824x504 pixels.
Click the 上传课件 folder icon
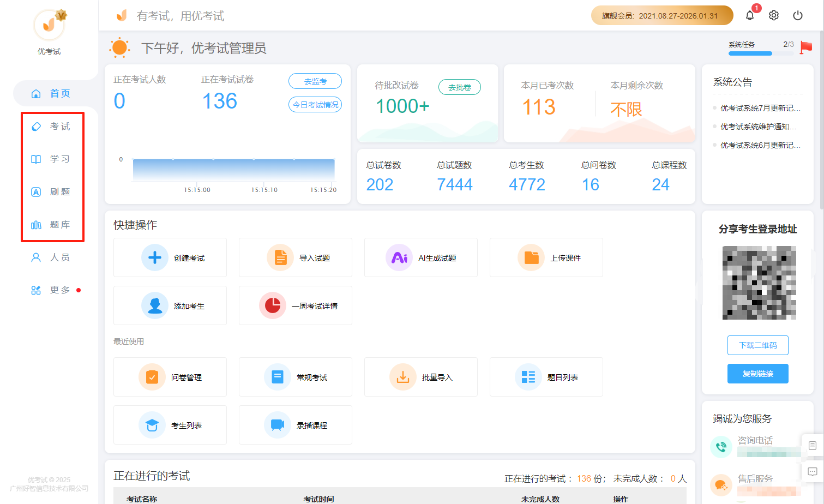coord(531,257)
